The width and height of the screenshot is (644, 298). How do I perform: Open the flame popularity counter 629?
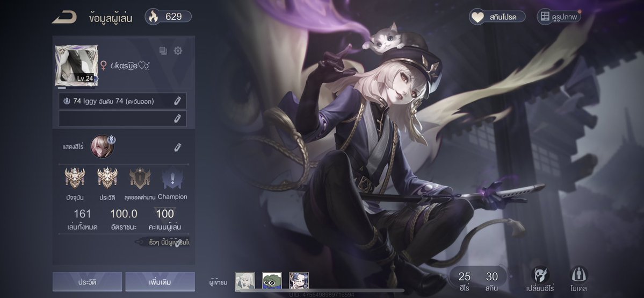click(x=168, y=17)
